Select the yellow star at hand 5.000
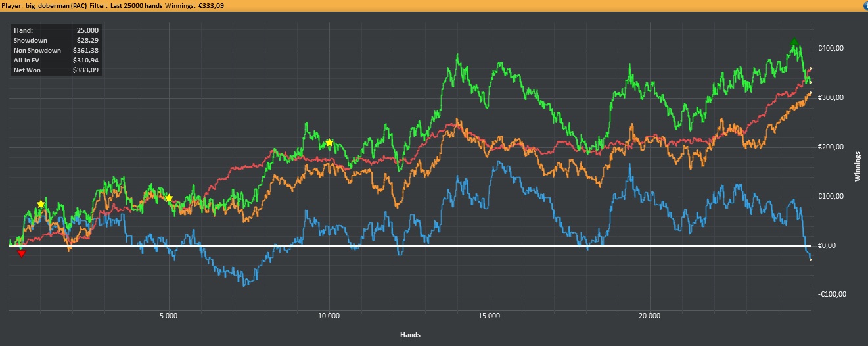 (x=169, y=198)
